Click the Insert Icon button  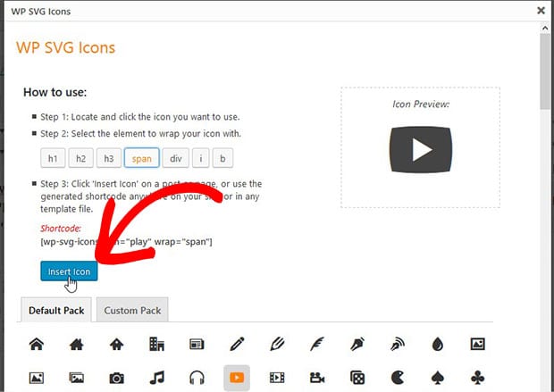point(69,271)
